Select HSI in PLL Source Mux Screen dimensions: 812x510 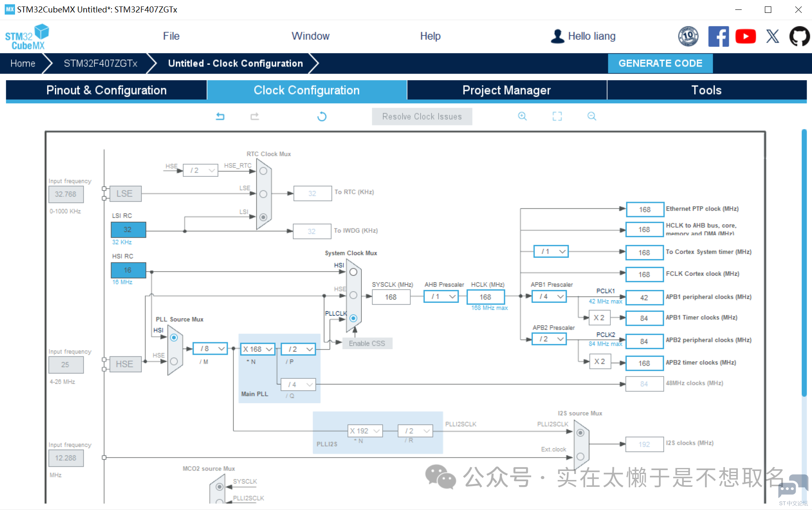[174, 338]
